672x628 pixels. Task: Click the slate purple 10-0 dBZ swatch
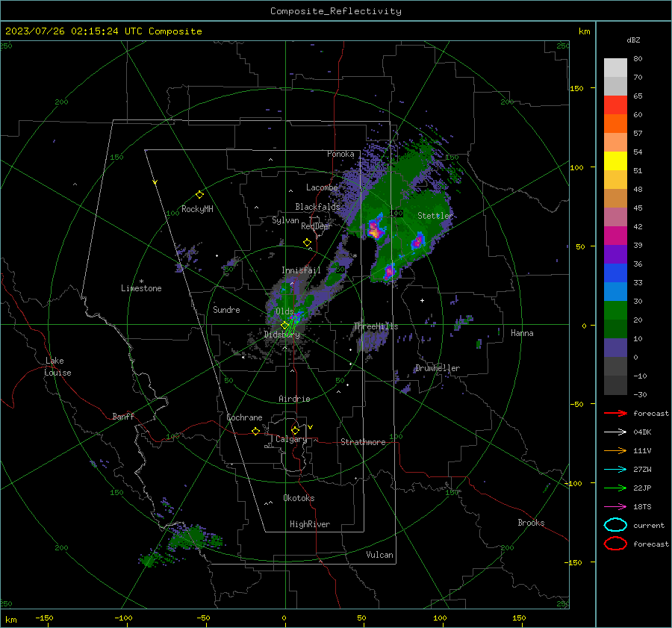(x=615, y=348)
